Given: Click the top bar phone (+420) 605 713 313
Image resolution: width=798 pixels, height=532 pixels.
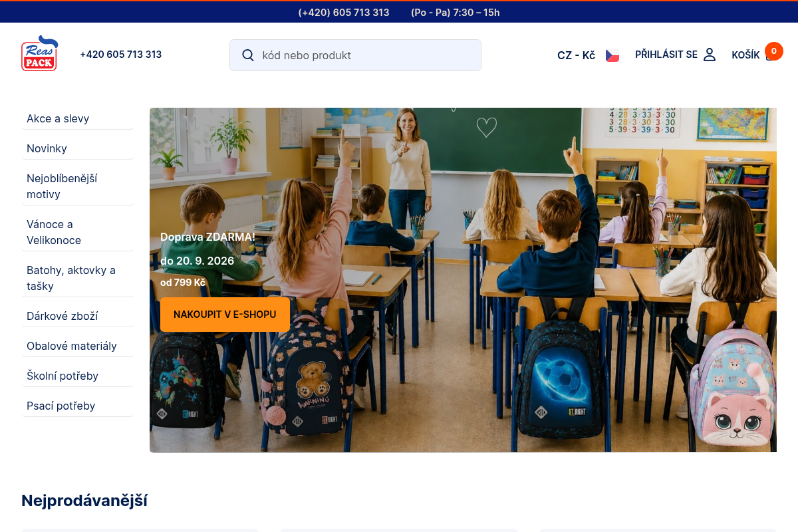Looking at the screenshot, I should coord(344,13).
